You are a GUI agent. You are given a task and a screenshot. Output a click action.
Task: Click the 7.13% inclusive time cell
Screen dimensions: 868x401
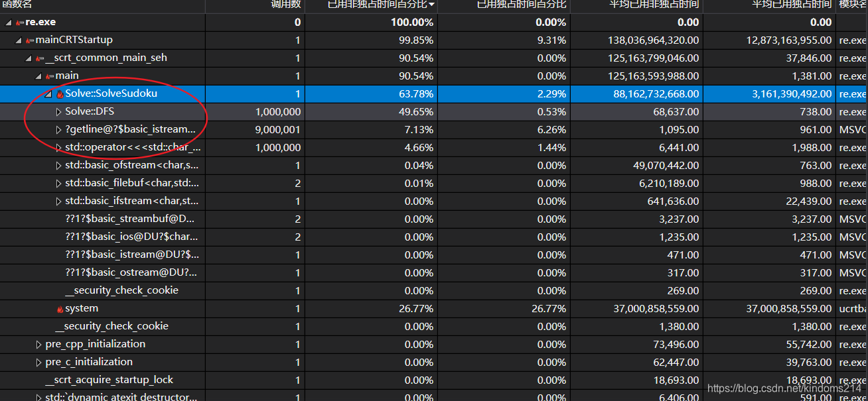pyautogui.click(x=372, y=130)
